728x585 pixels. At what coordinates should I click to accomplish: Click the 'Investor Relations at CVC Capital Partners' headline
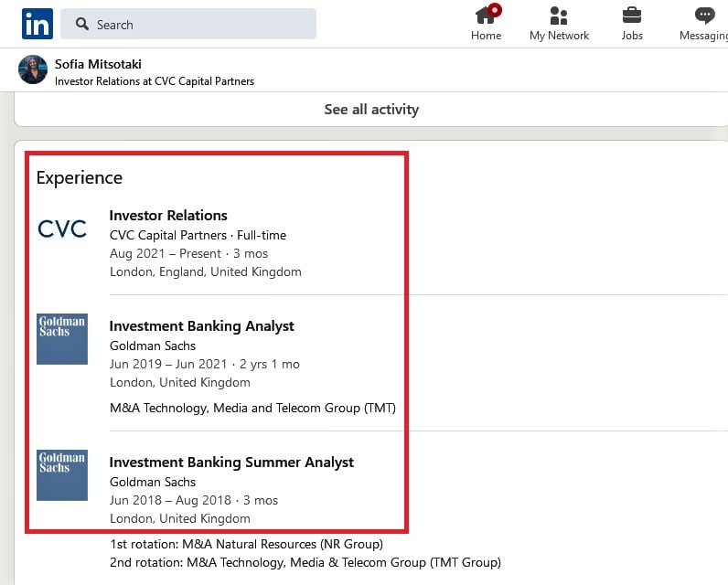(x=155, y=81)
